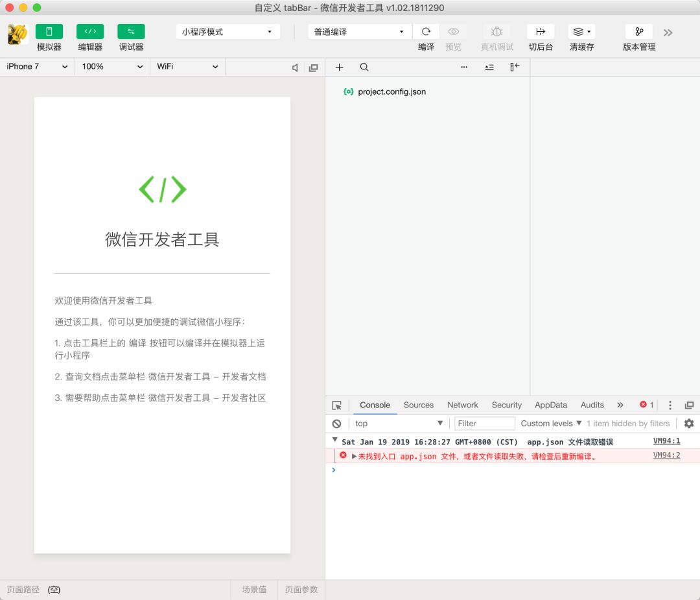700x600 pixels.
Task: Switch to the Security tab
Action: [x=507, y=405]
